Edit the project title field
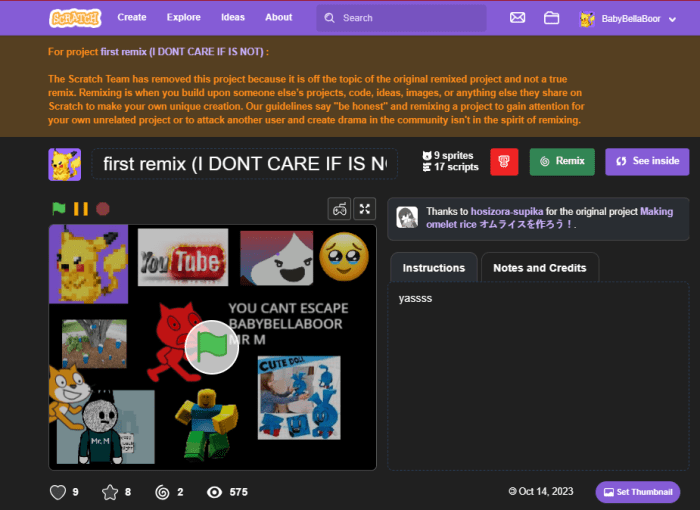Screen dimensions: 700x510 pyautogui.click(x=245, y=164)
